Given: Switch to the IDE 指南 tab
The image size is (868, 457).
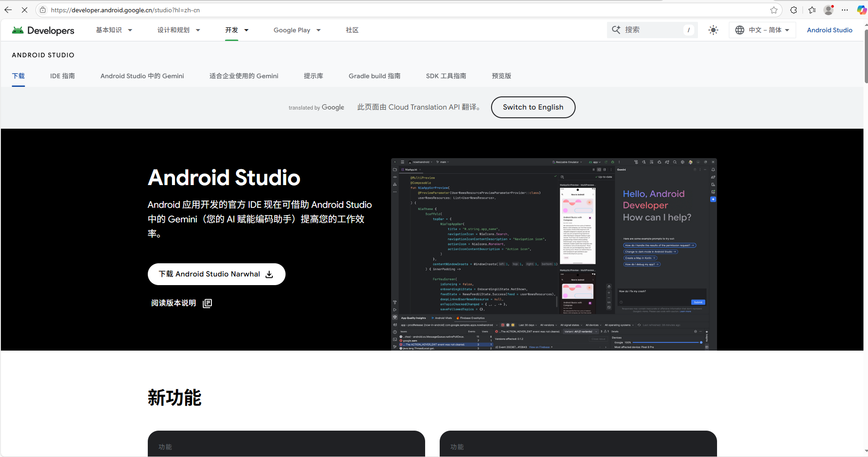Looking at the screenshot, I should tap(63, 76).
